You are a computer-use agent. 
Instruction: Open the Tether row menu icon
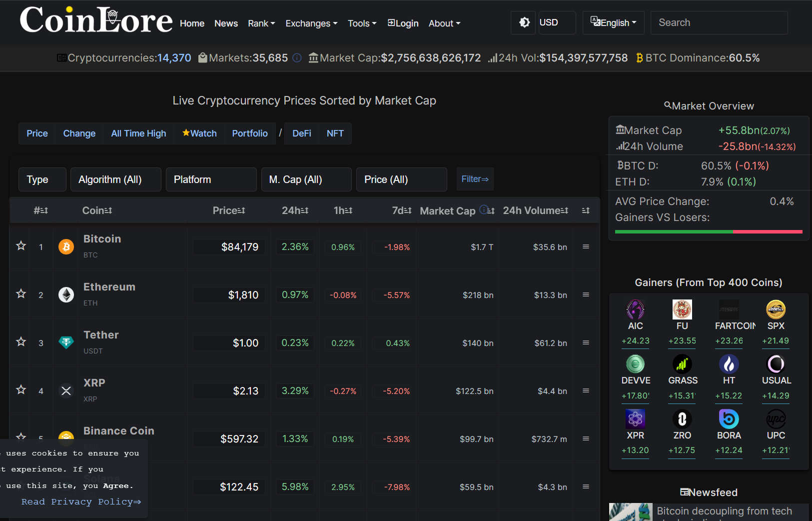click(x=586, y=342)
